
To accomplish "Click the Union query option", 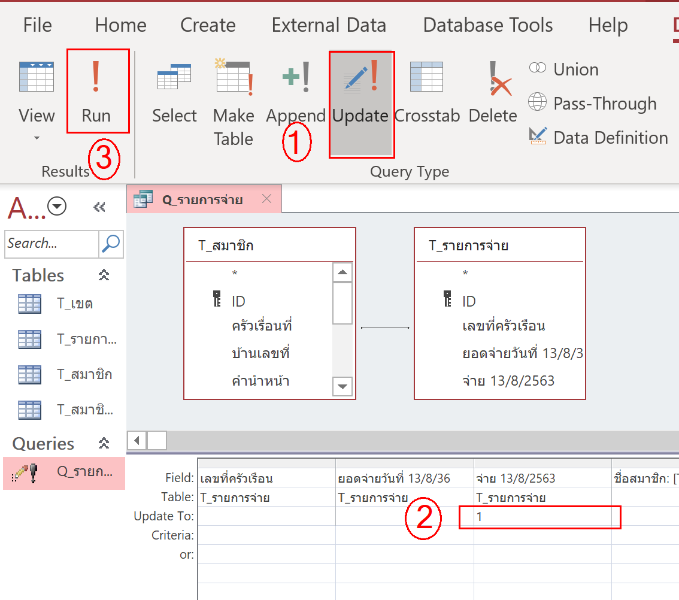I will pyautogui.click(x=563, y=69).
